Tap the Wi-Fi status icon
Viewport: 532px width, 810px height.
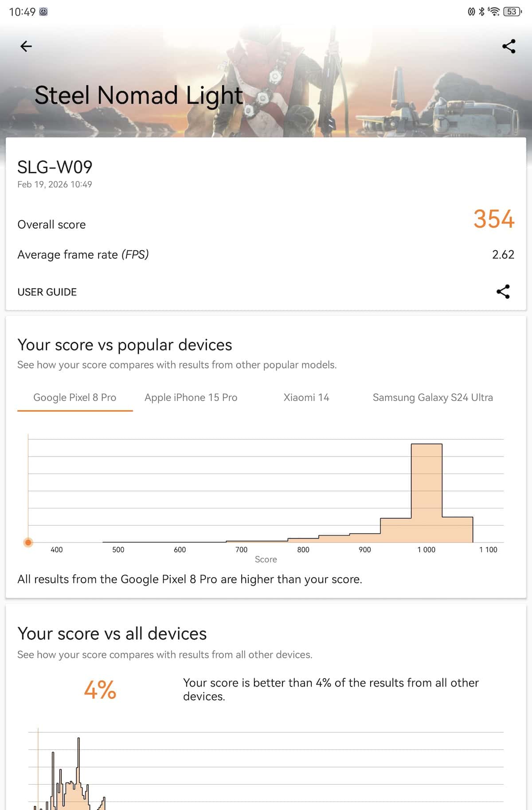(x=494, y=12)
